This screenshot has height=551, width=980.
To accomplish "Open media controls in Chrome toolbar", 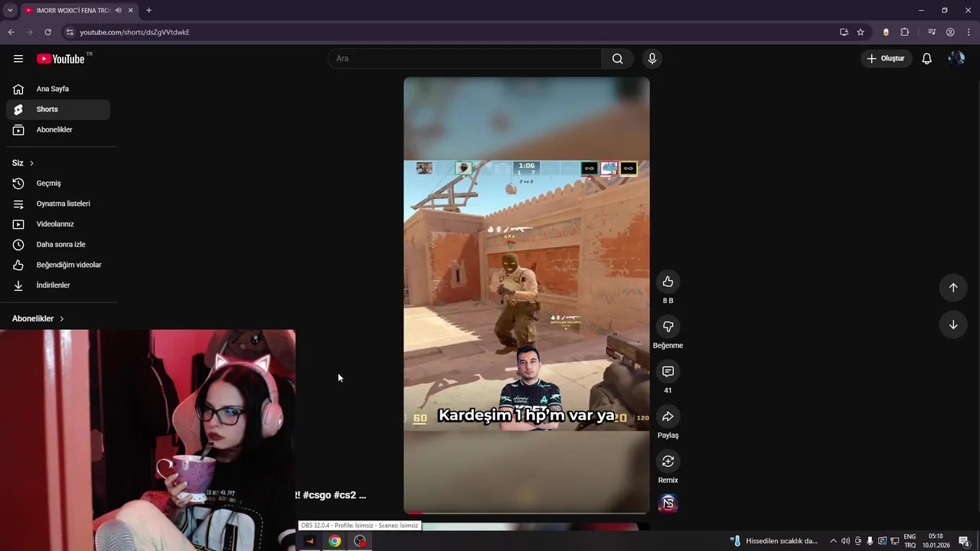I will click(x=932, y=32).
